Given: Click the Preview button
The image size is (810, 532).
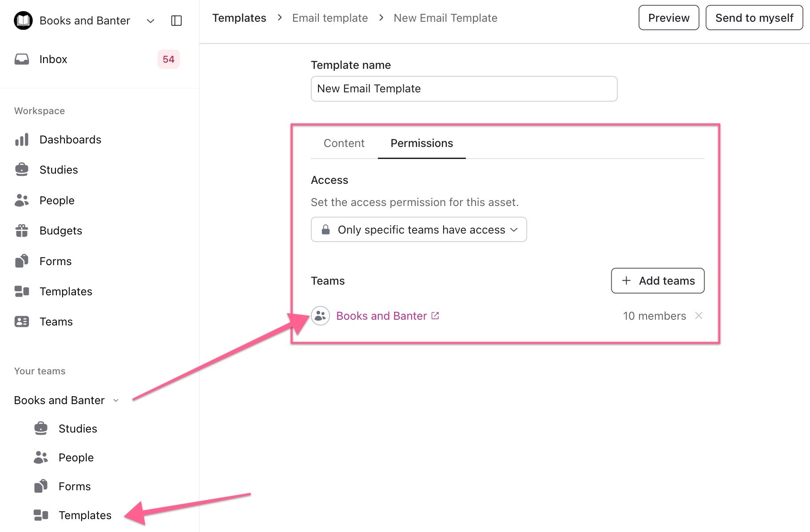Looking at the screenshot, I should pyautogui.click(x=668, y=18).
